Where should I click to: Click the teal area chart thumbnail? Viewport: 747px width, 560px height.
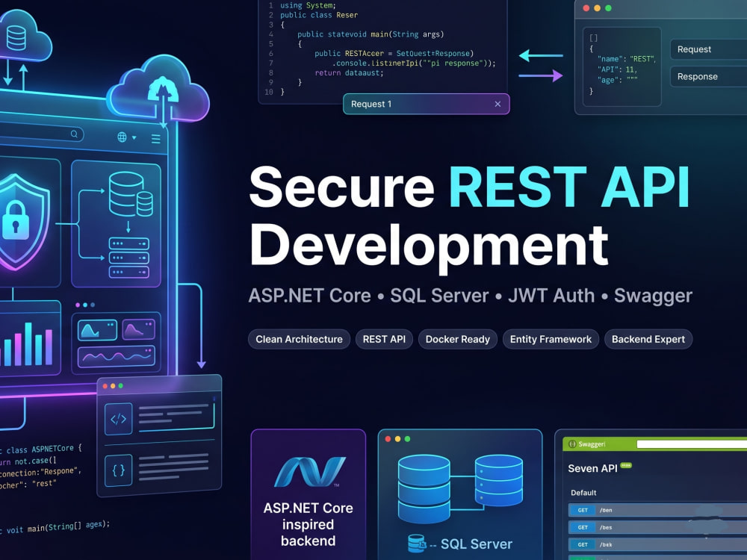coord(97,330)
